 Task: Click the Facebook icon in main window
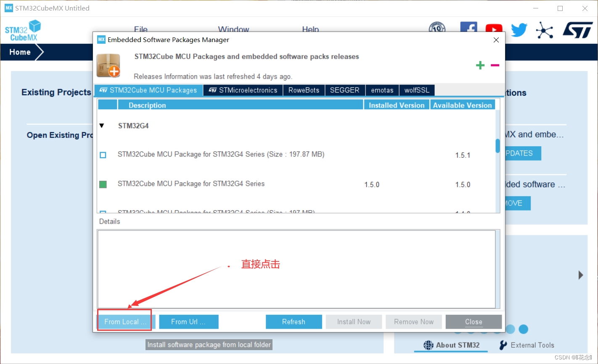pos(468,27)
